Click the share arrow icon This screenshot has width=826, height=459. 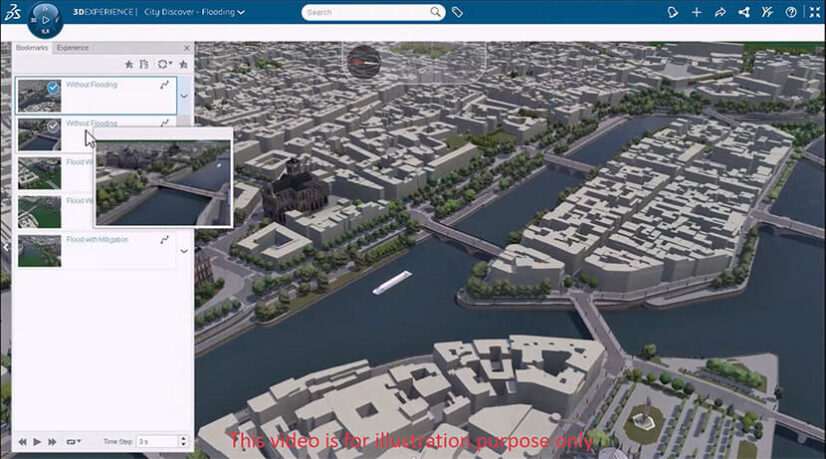720,12
